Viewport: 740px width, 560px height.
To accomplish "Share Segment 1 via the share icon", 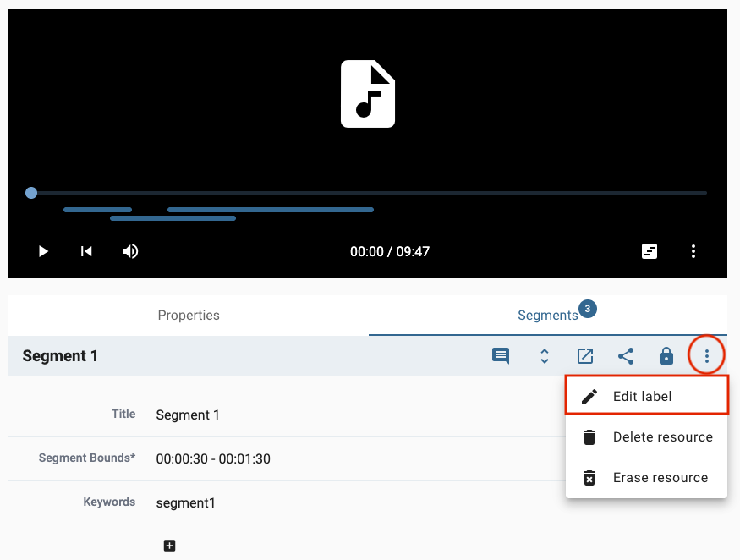I will pos(625,355).
